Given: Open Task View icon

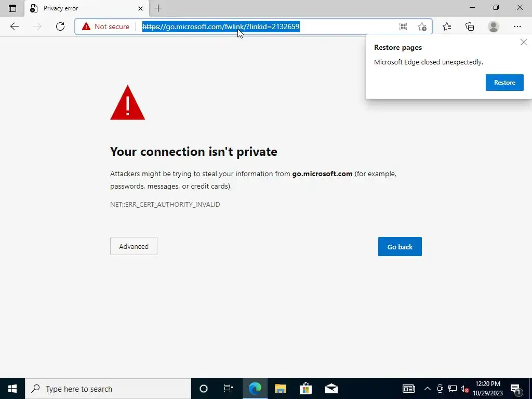Looking at the screenshot, I should (229, 389).
